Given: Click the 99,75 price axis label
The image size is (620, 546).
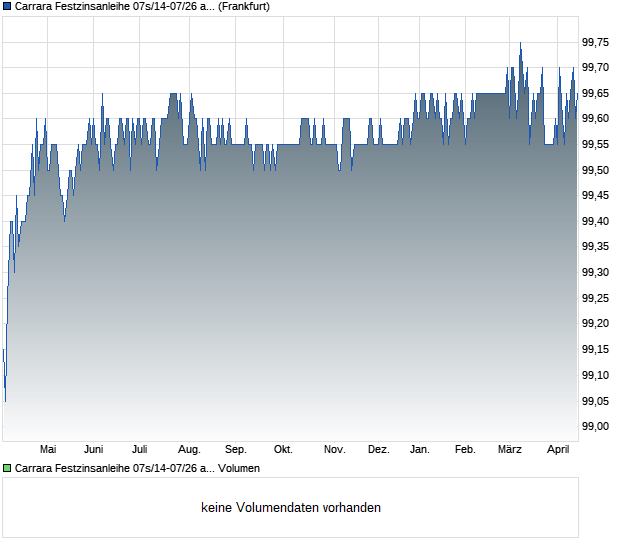Looking at the screenshot, I should [x=596, y=42].
